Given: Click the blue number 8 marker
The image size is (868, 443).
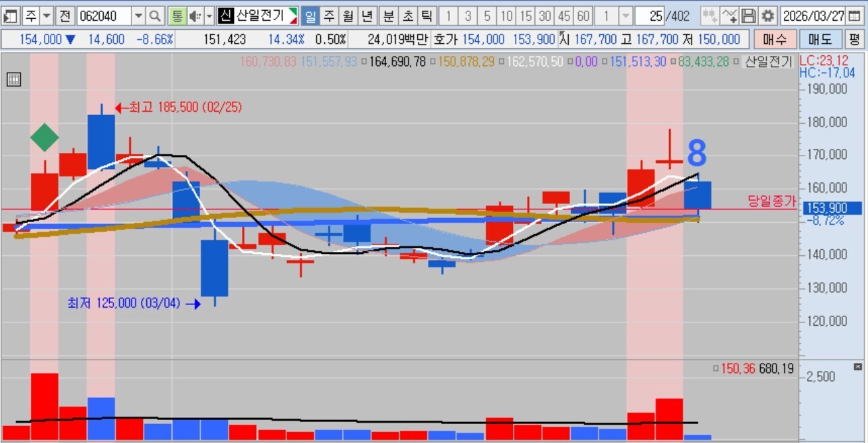Looking at the screenshot, I should [697, 154].
